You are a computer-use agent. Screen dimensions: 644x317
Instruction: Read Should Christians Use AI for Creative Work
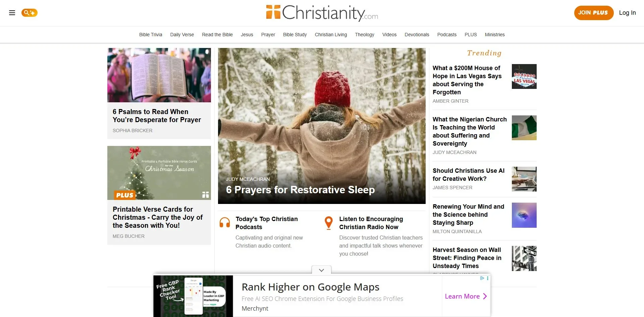(x=469, y=175)
